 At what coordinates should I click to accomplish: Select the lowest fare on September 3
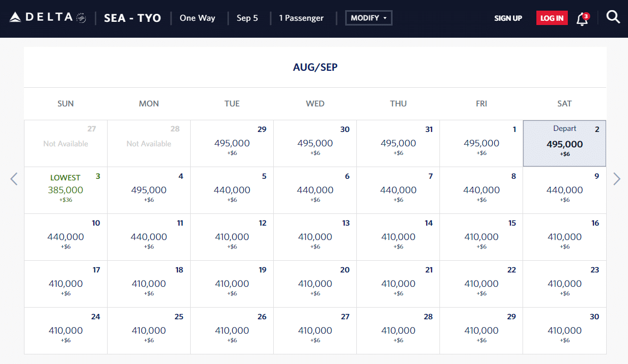coord(66,190)
